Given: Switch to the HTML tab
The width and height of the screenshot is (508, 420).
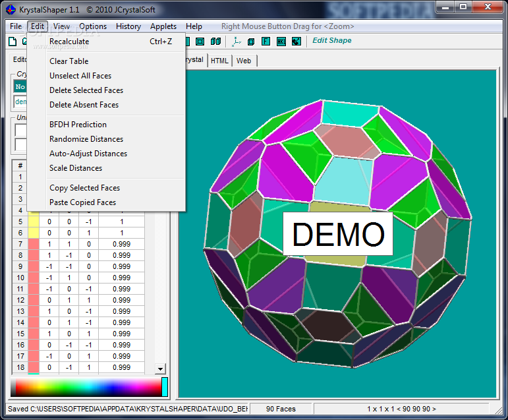Looking at the screenshot, I should click(219, 61).
